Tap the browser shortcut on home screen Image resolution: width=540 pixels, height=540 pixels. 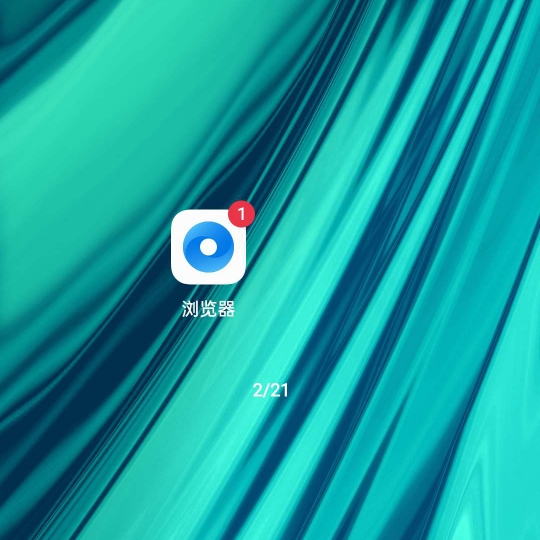[x=208, y=247]
